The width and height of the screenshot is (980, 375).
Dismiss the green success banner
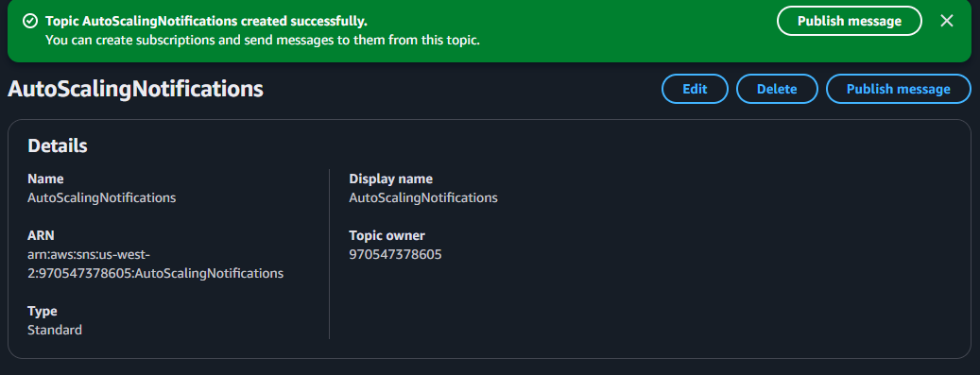pyautogui.click(x=946, y=21)
